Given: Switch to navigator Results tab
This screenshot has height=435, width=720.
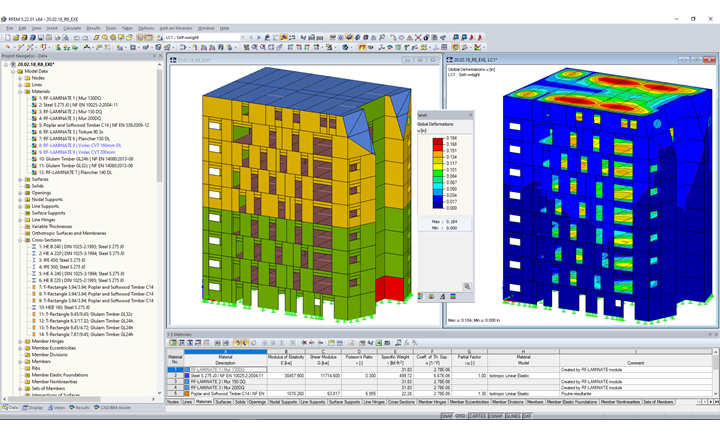Looking at the screenshot, I should pyautogui.click(x=79, y=407).
